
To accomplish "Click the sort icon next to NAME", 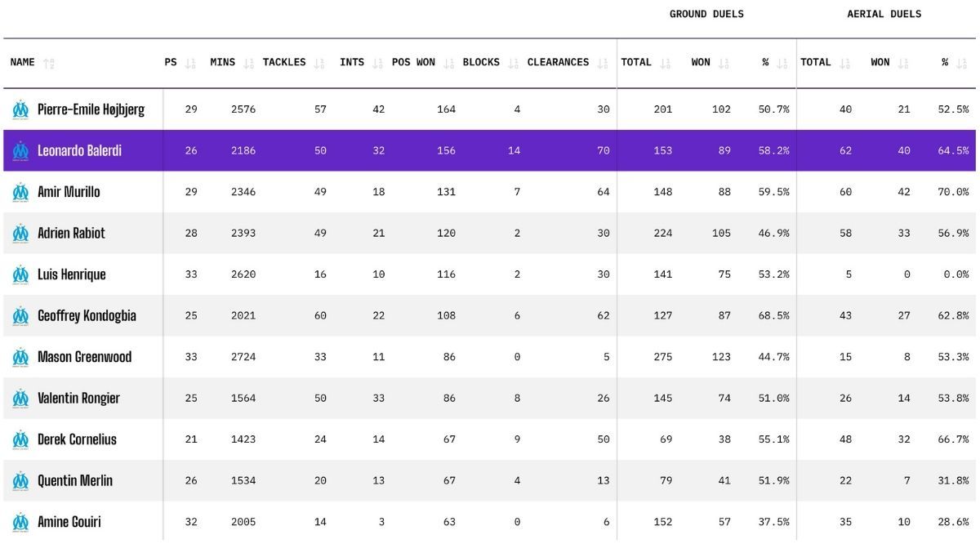I will (49, 63).
